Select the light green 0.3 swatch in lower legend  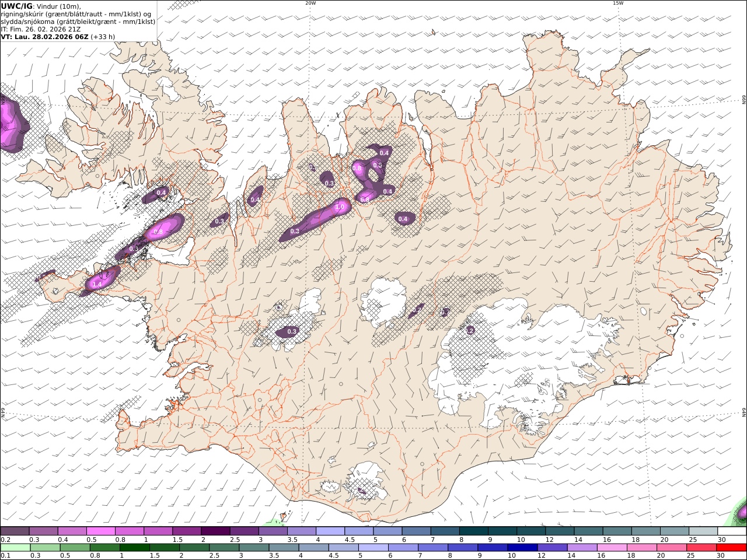[x=45, y=548]
